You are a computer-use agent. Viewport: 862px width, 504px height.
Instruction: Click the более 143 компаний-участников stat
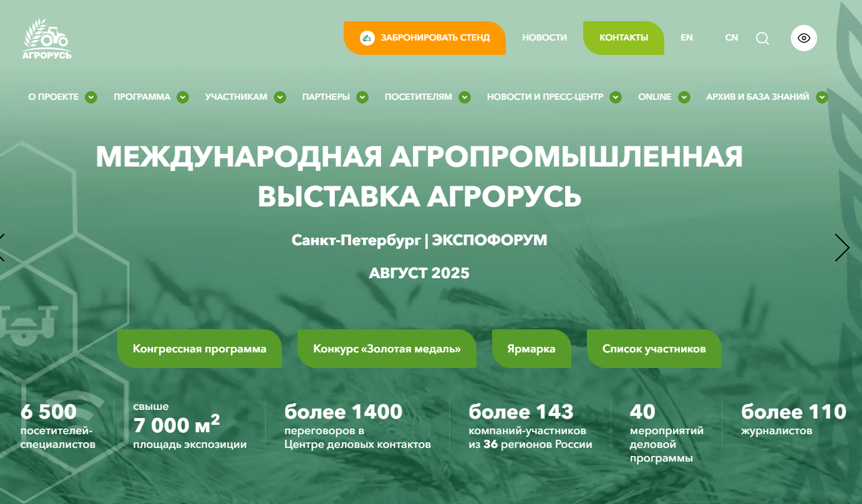[530, 426]
